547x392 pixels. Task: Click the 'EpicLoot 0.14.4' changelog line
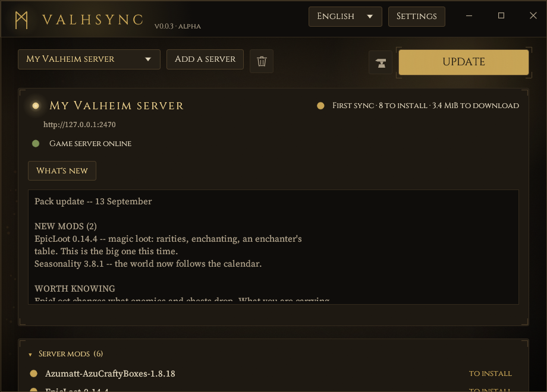(x=168, y=239)
